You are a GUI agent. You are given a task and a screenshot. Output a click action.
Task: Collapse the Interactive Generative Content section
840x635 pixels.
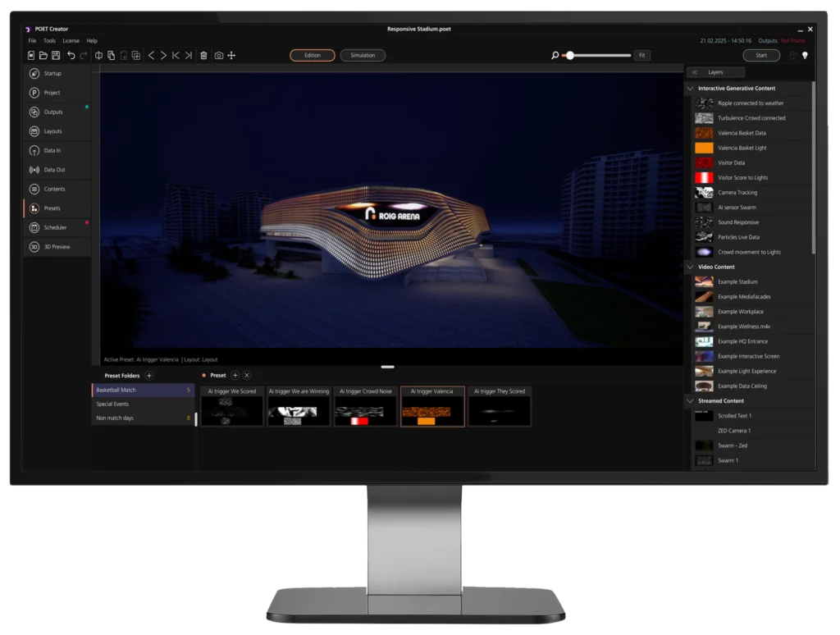click(x=690, y=88)
